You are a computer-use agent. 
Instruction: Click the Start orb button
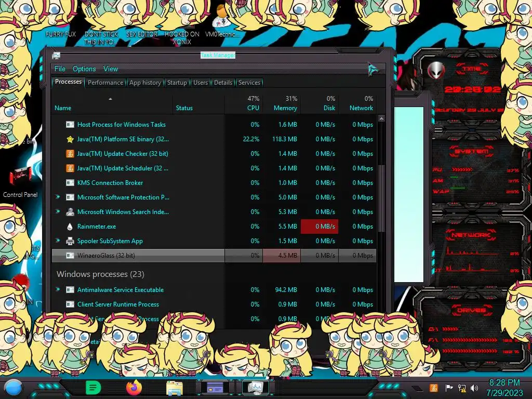pyautogui.click(x=13, y=388)
